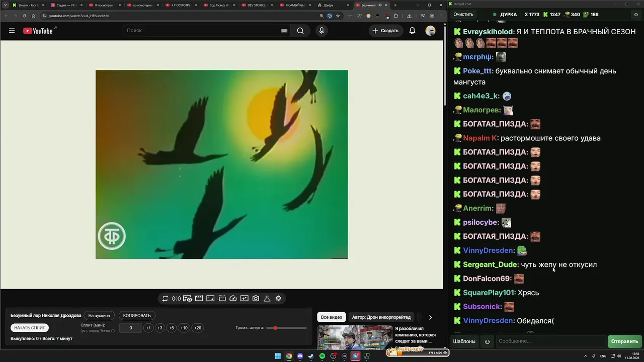
Task: Click the split minutes input field
Action: coord(130,328)
